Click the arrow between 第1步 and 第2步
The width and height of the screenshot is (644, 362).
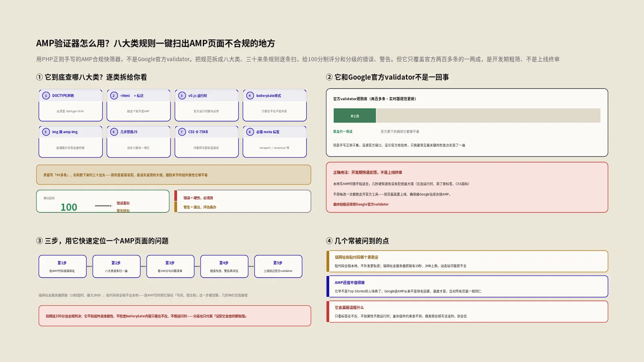point(89,266)
